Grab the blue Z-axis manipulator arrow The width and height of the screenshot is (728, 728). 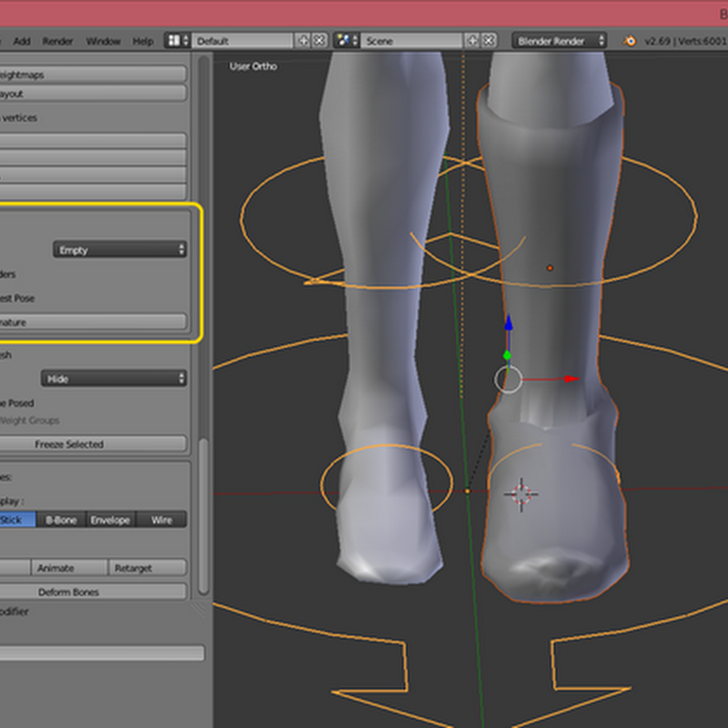tap(509, 323)
